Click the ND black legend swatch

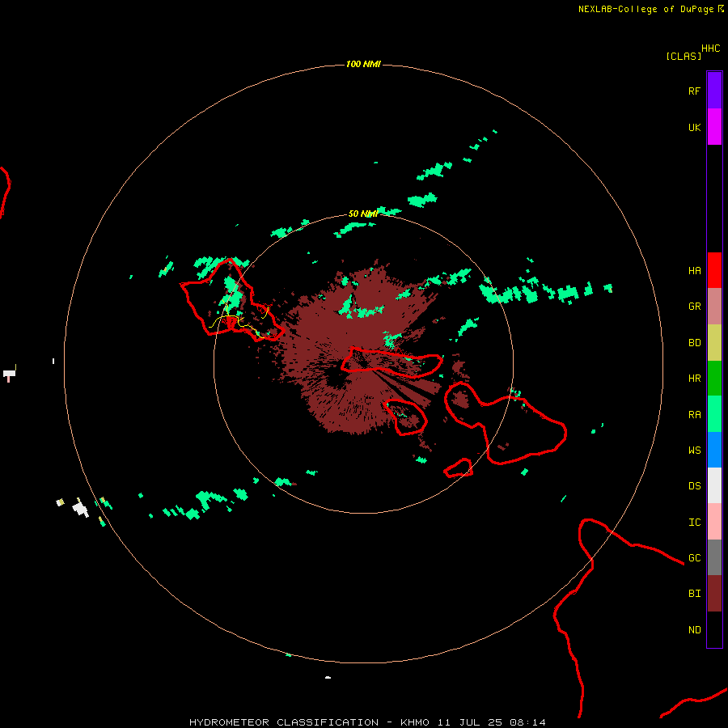coord(714,629)
